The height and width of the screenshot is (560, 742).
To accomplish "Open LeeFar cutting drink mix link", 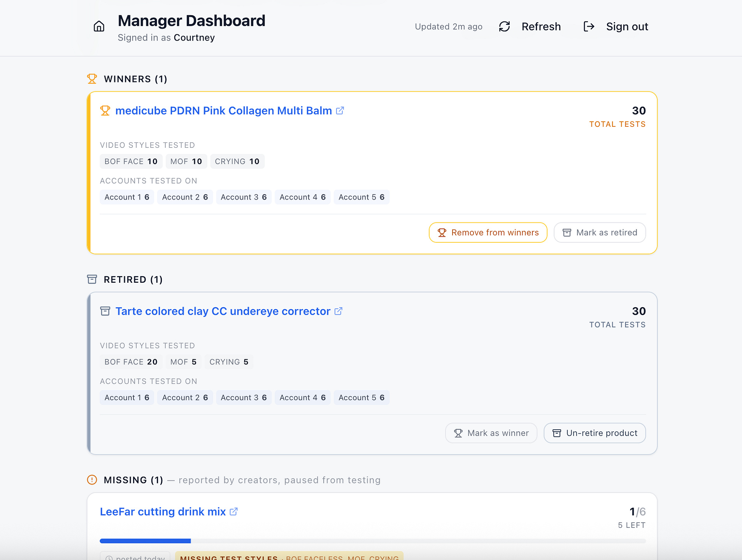I will point(169,512).
